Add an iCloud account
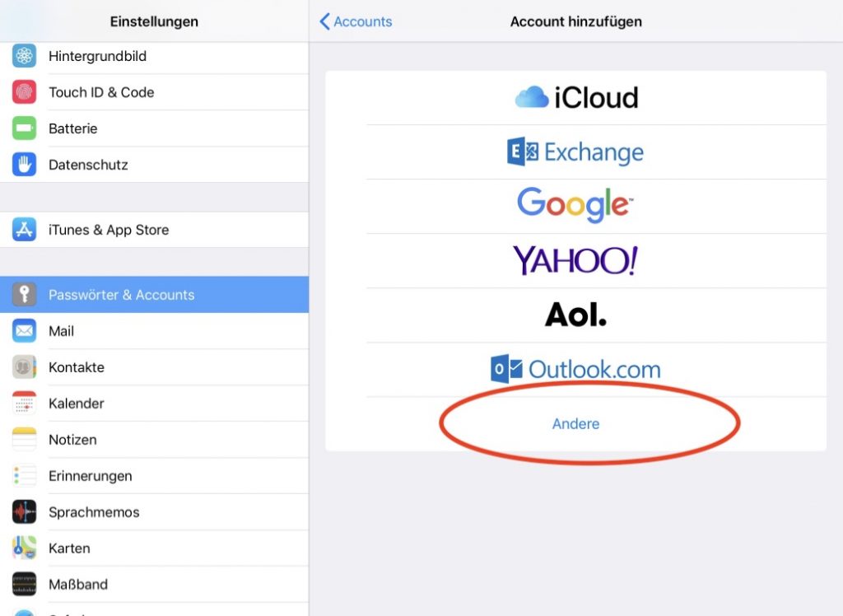 575,98
